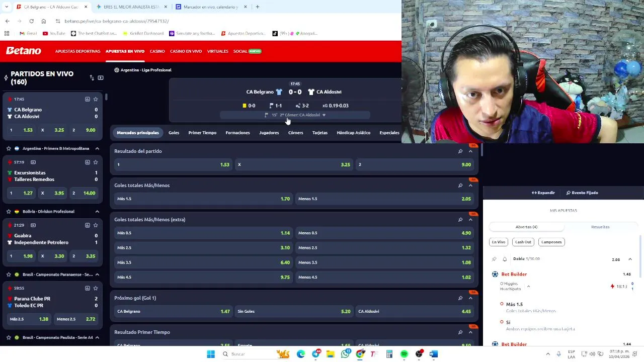Open live streaming filter beside Partidos en Vivo
644x362 pixels.
click(101, 78)
